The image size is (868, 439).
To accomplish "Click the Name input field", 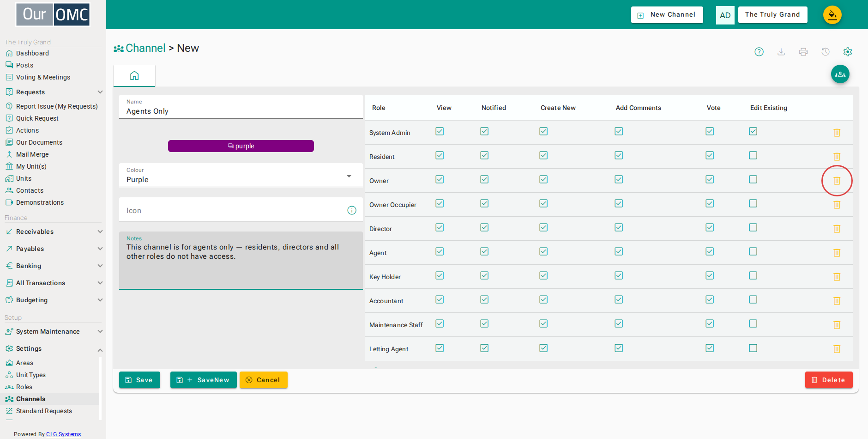I will click(241, 107).
